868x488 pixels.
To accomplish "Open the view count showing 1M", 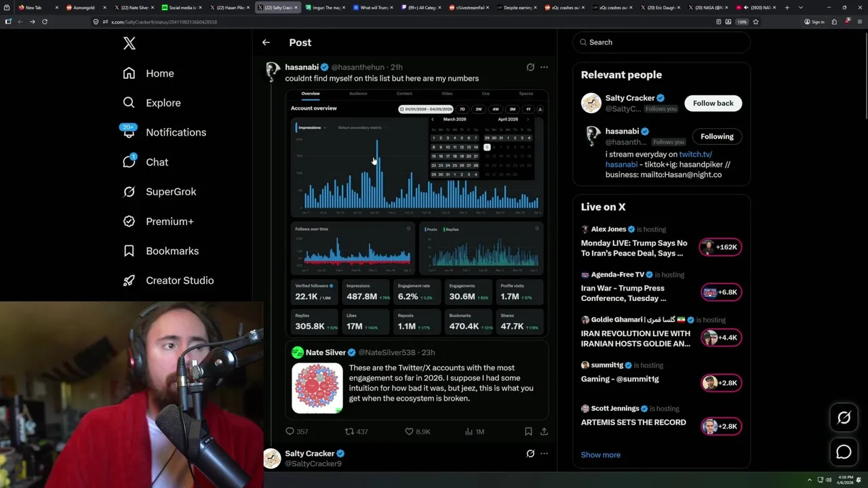I will tap(474, 431).
